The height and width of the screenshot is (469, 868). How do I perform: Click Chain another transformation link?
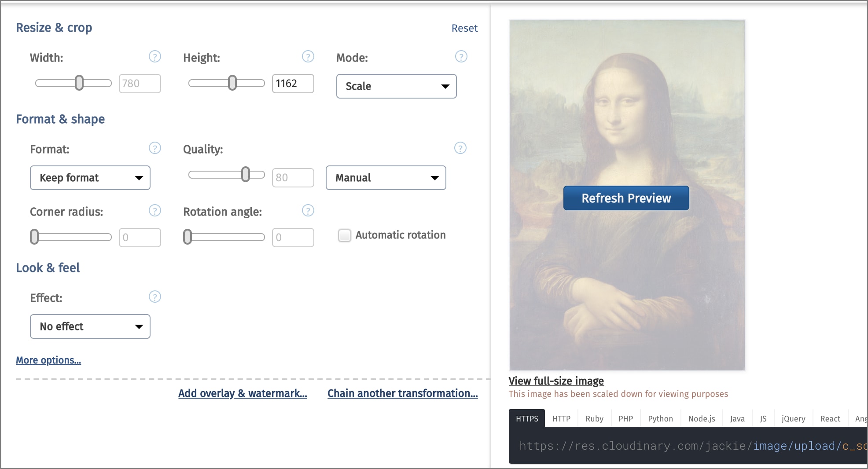tap(403, 393)
